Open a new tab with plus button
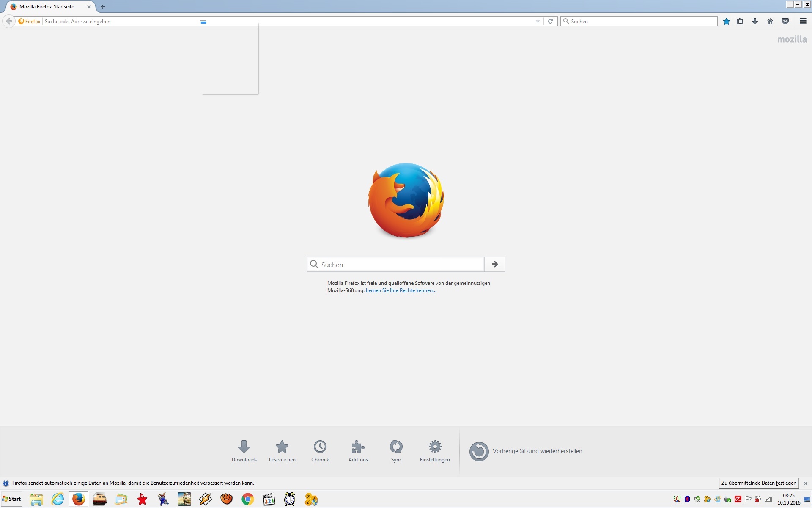The height and width of the screenshot is (508, 812). pos(103,7)
